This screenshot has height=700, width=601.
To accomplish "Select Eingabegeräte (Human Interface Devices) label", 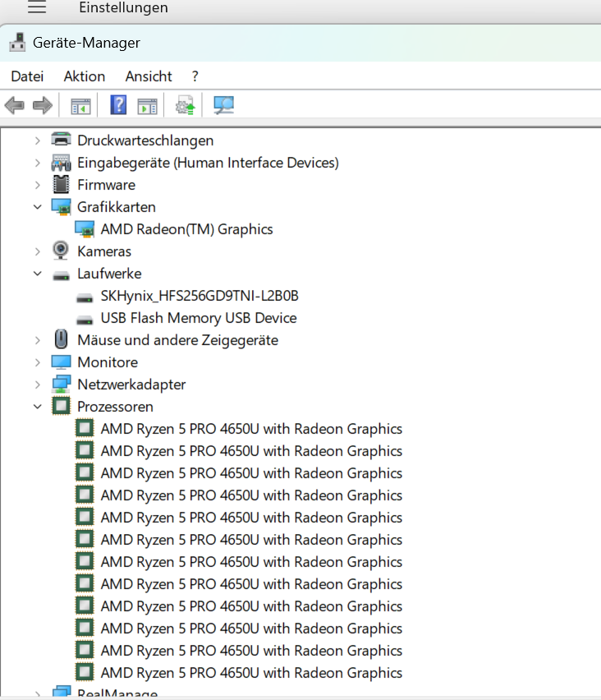I will pos(208,163).
